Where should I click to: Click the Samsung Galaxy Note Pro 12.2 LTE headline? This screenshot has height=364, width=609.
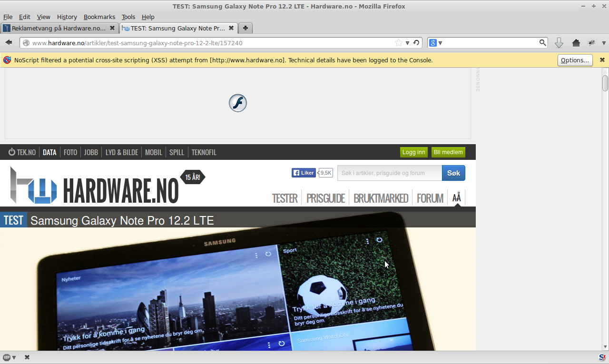[122, 220]
